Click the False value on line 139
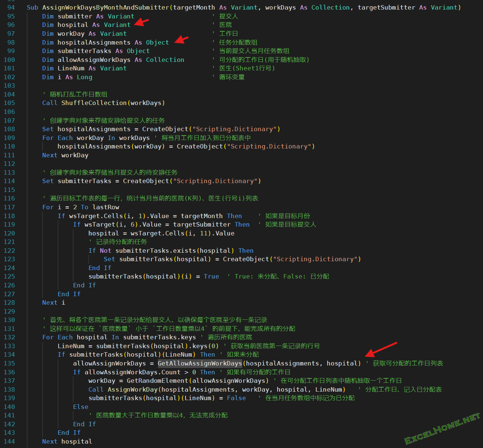 [x=236, y=398]
